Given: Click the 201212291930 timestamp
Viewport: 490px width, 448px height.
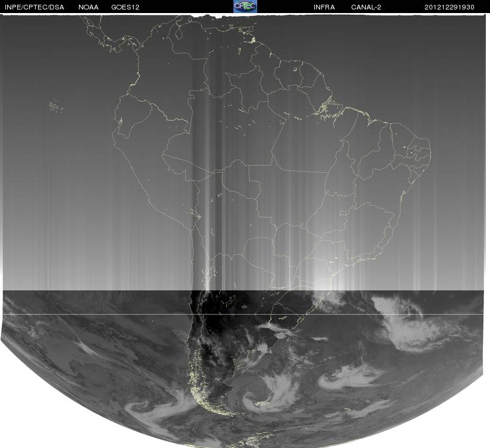Looking at the screenshot, I should click(450, 7).
